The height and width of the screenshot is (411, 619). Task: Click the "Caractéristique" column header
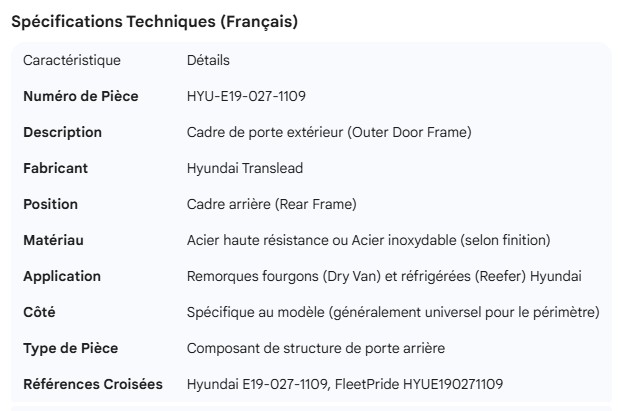pos(71,60)
